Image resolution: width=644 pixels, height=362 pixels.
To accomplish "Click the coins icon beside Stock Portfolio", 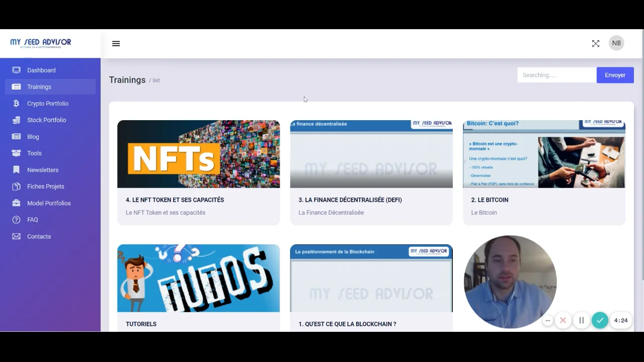I will [x=17, y=120].
